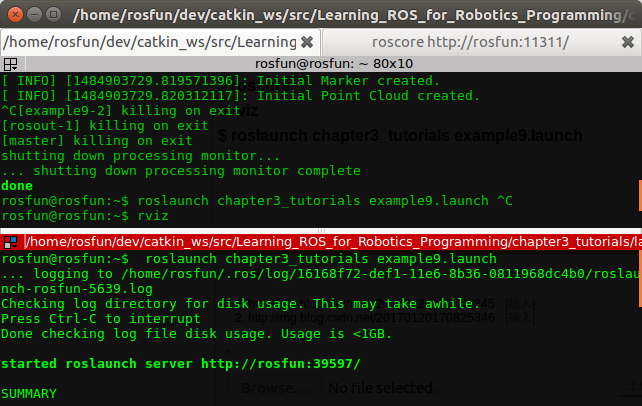Click top pane roslaunch example9.launch ^C line
The height and width of the screenshot is (406, 642).
(x=257, y=201)
